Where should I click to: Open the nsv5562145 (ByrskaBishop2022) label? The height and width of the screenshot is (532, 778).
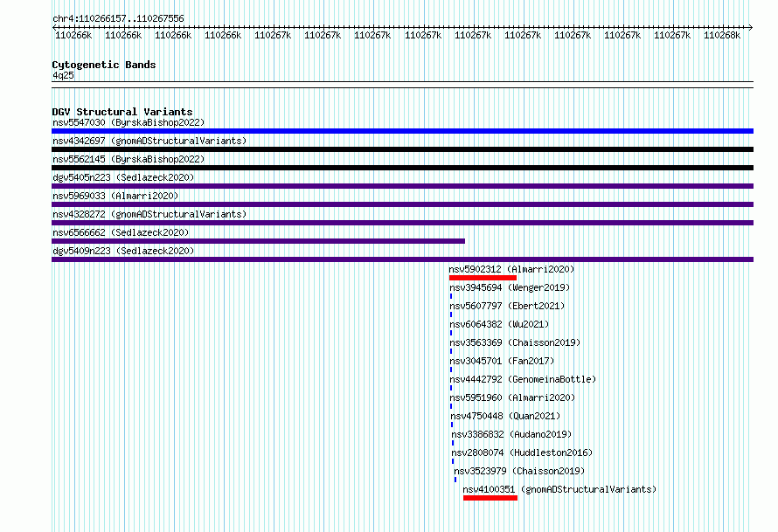(x=129, y=159)
